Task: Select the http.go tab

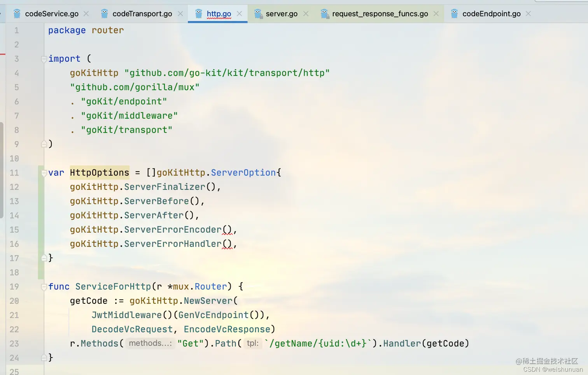Action: click(x=219, y=14)
